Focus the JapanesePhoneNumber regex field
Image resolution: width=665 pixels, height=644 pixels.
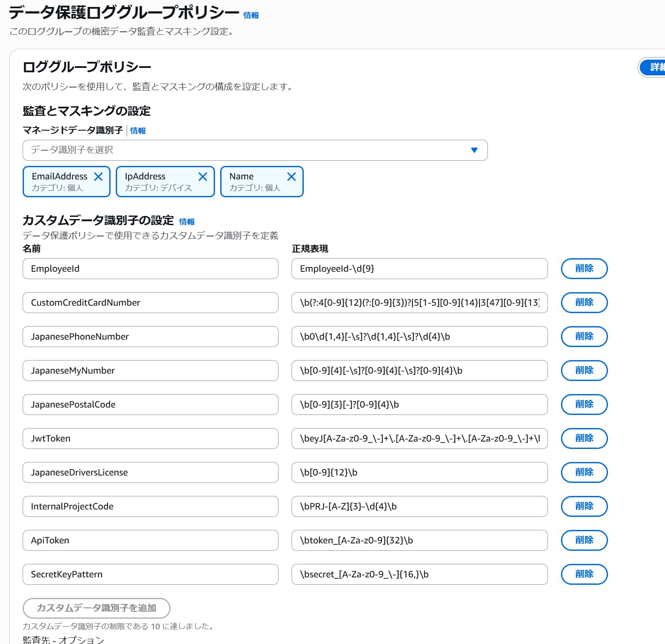[420, 337]
